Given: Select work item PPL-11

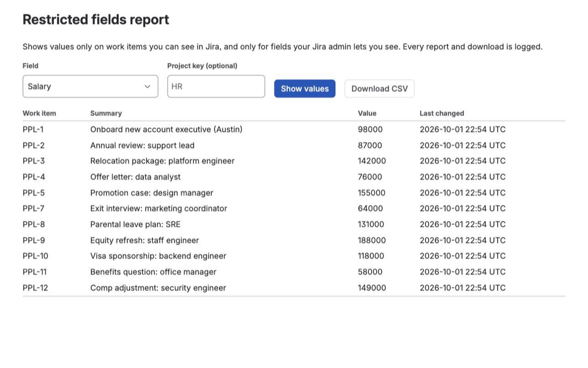Looking at the screenshot, I should [x=35, y=272].
